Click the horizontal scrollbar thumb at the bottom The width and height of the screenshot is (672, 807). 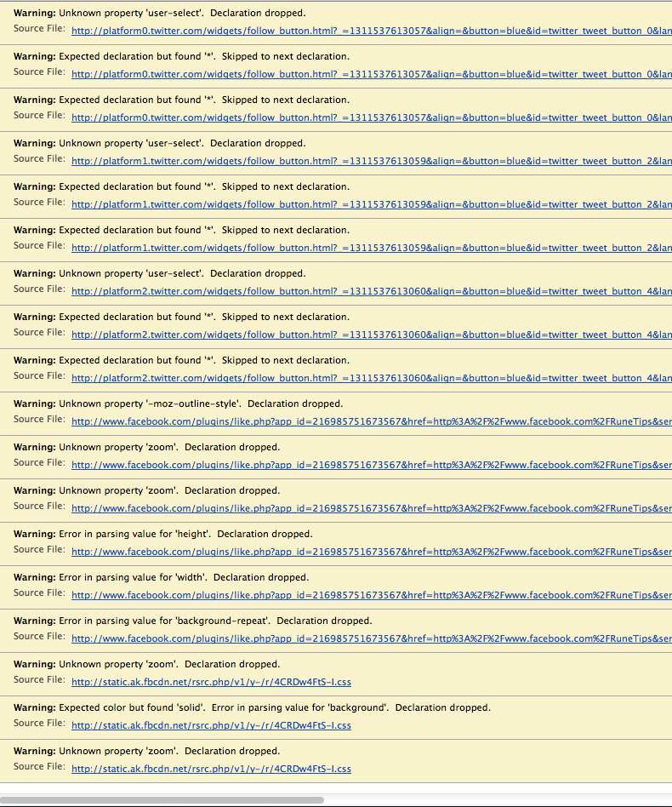pyautogui.click(x=162, y=800)
